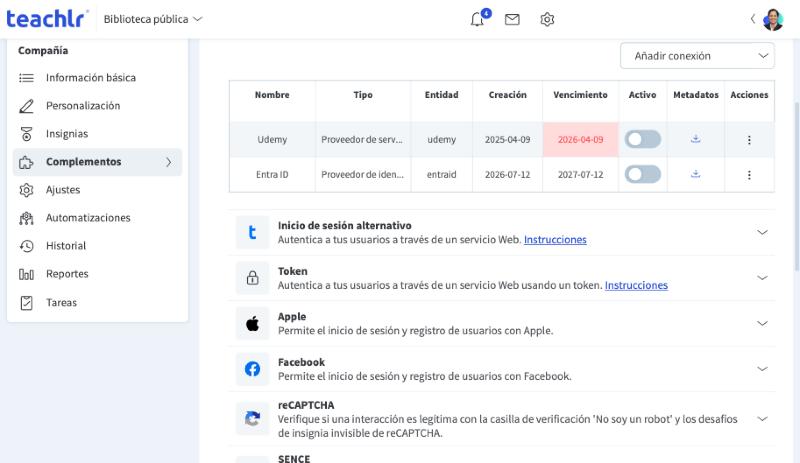Click the Facebook section title

301,362
